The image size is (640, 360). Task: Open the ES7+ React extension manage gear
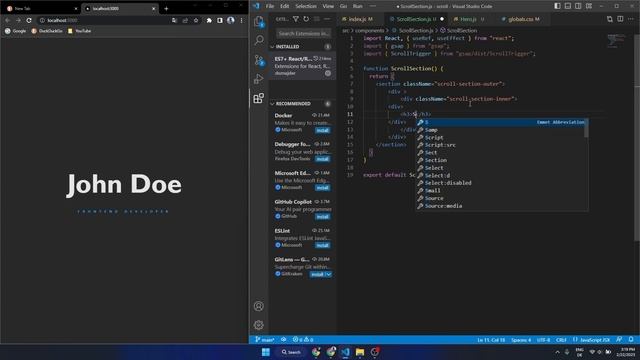(x=328, y=73)
